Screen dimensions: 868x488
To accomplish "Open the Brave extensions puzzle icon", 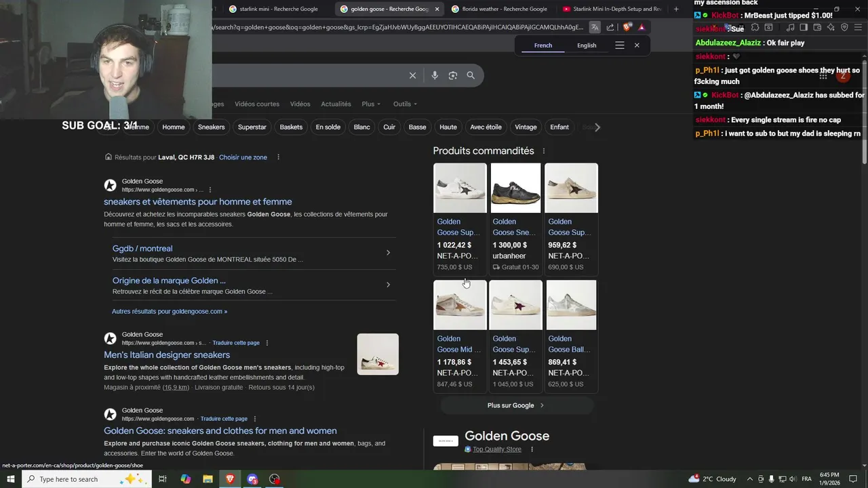I will point(755,27).
